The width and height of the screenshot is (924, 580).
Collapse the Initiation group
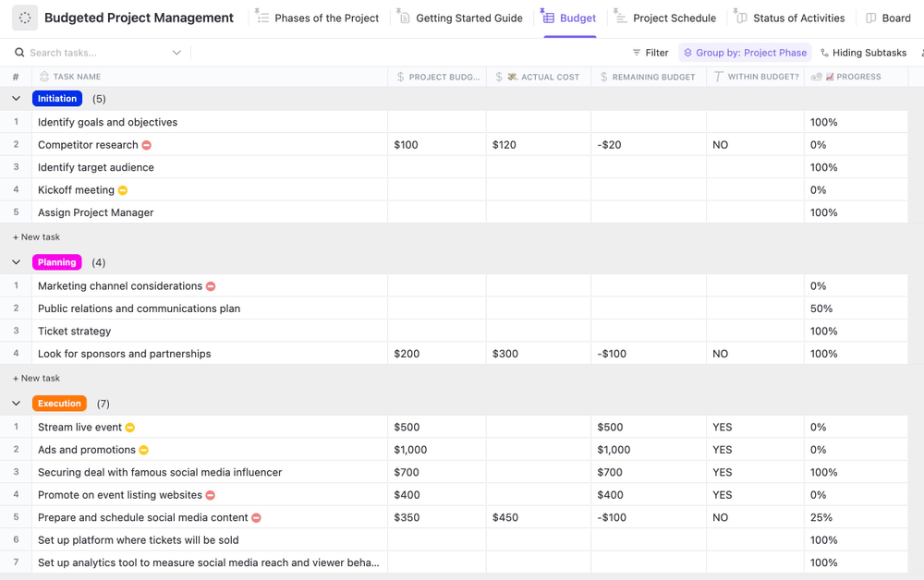tap(16, 99)
